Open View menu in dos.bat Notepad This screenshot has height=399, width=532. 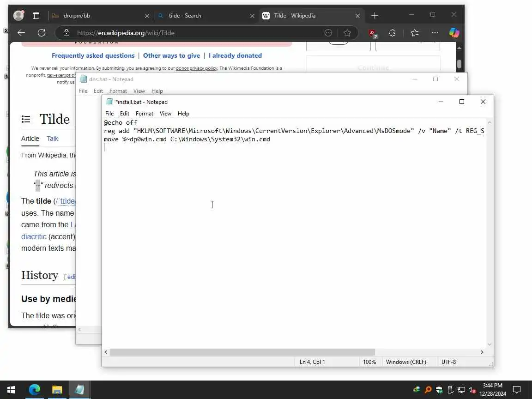[139, 91]
